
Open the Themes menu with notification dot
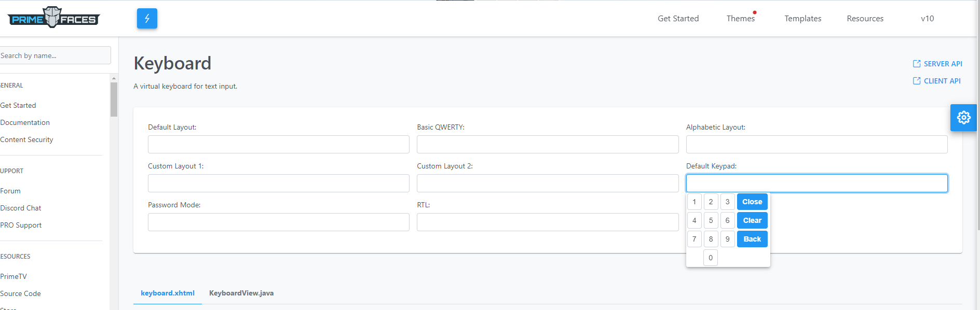740,18
